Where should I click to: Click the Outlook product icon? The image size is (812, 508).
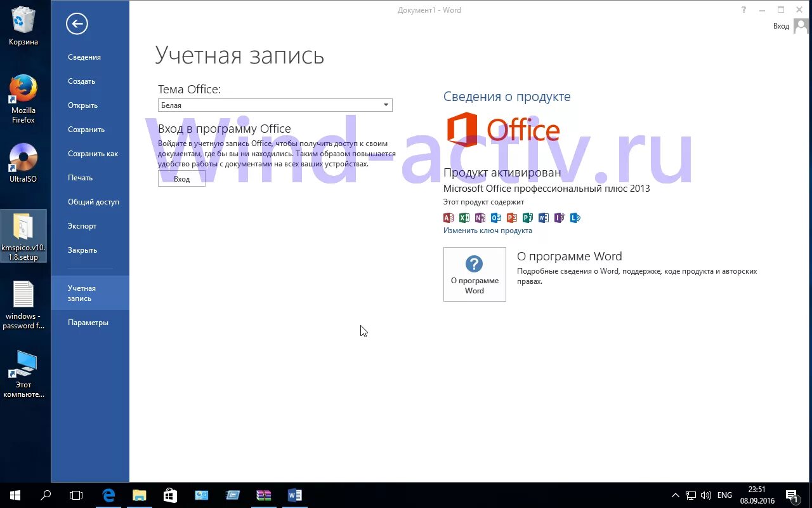[x=496, y=218]
